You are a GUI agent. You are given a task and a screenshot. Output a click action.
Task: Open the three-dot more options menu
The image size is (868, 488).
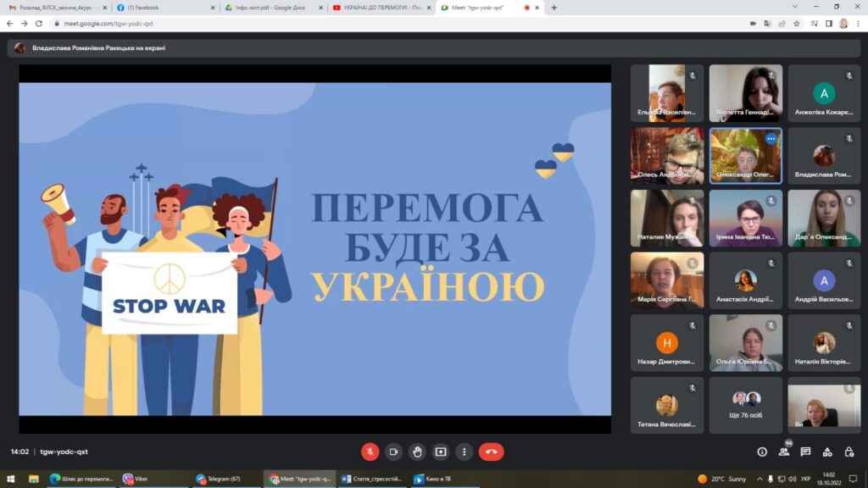click(464, 452)
